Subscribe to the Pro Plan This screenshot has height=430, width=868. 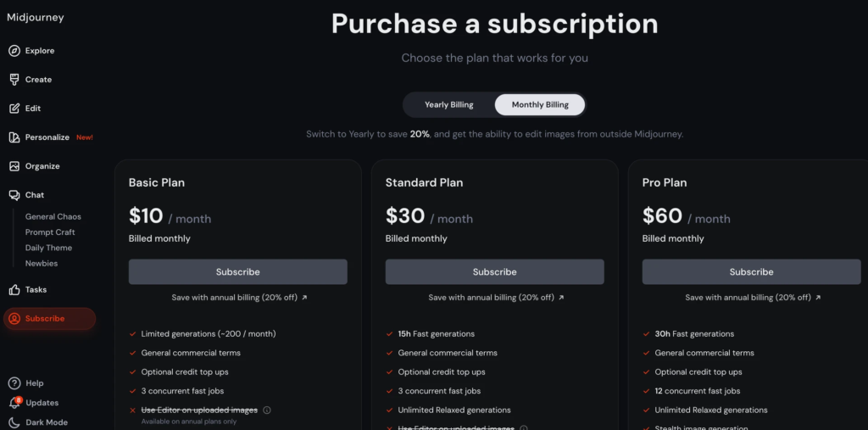tap(751, 272)
